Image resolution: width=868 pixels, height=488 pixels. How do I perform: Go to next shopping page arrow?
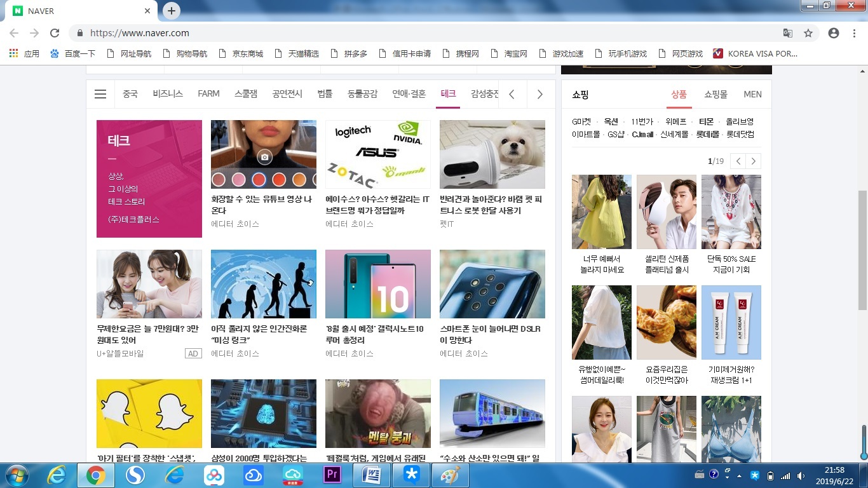[x=754, y=161]
